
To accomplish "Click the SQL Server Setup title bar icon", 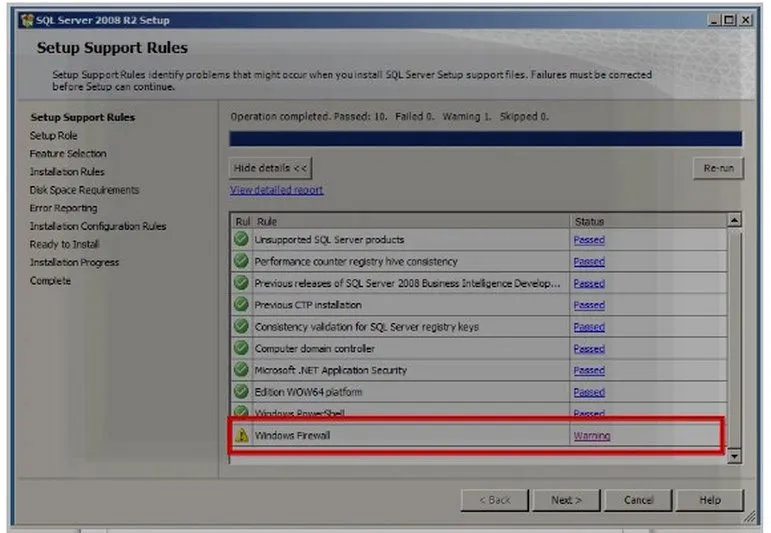I will coord(27,20).
